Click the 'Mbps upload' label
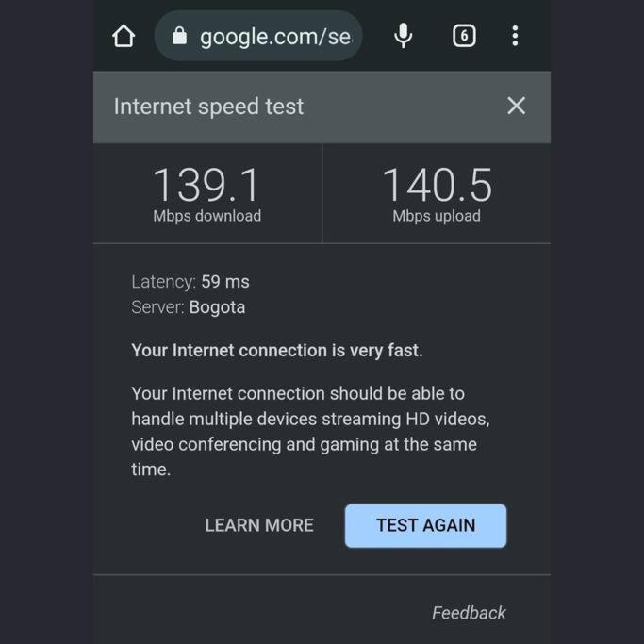The image size is (644, 644). click(x=437, y=216)
